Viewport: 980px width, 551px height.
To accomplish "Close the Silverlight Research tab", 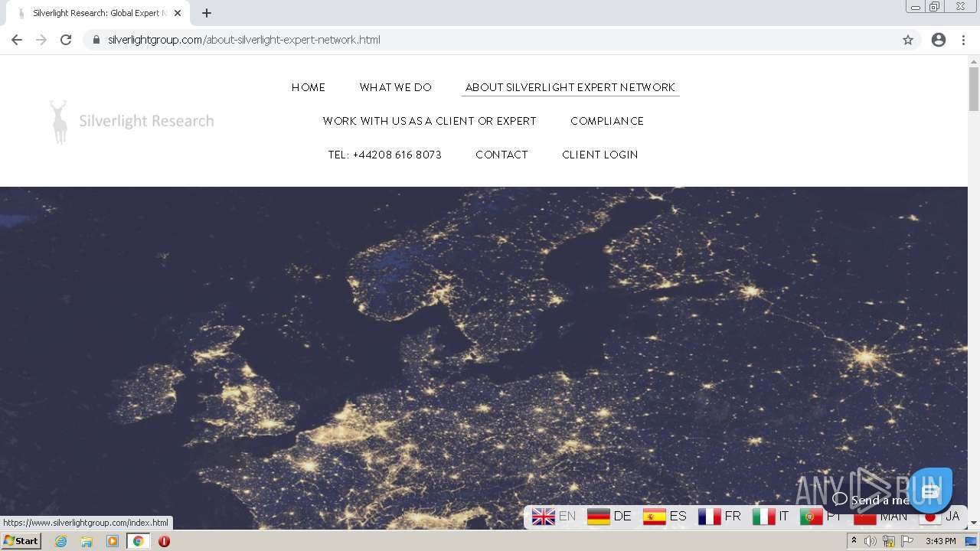I will [x=178, y=13].
